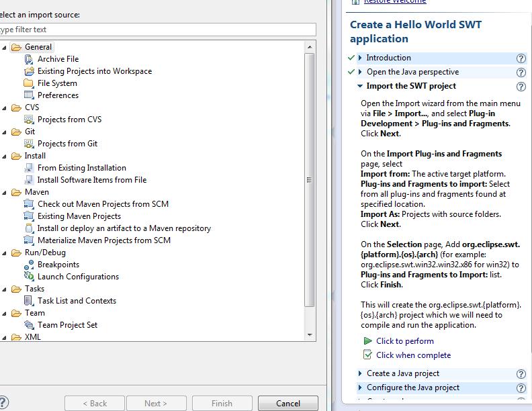Select Launch Configurations entry
The image size is (532, 411).
pyautogui.click(x=78, y=277)
